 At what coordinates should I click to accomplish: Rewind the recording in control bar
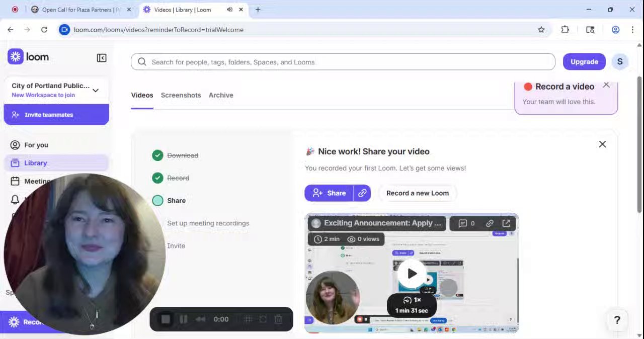pos(200,319)
